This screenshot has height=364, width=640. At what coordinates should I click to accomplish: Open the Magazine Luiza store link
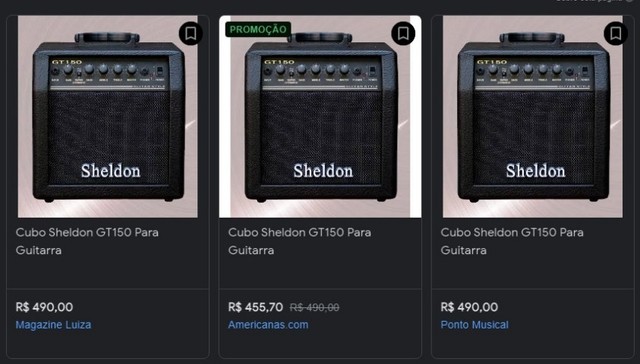(53, 325)
